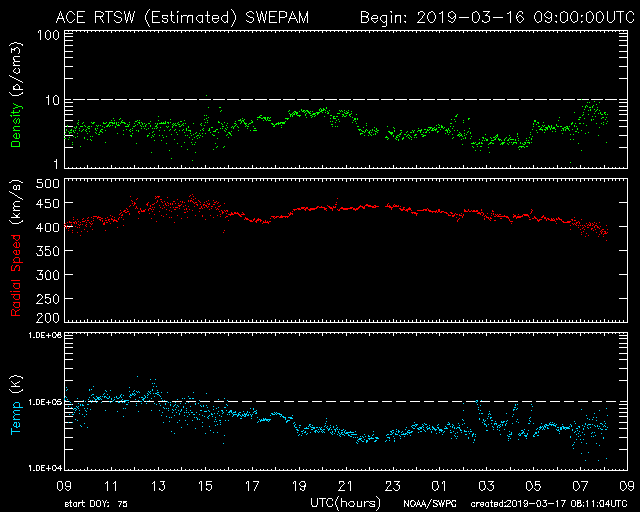Click the 500 tick on Radial Speed axis
Screen dimensions: 640x512
point(46,184)
